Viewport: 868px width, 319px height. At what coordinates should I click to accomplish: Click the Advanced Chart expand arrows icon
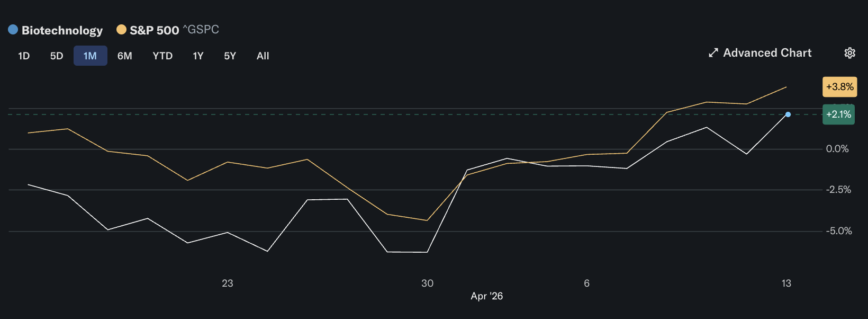point(713,53)
